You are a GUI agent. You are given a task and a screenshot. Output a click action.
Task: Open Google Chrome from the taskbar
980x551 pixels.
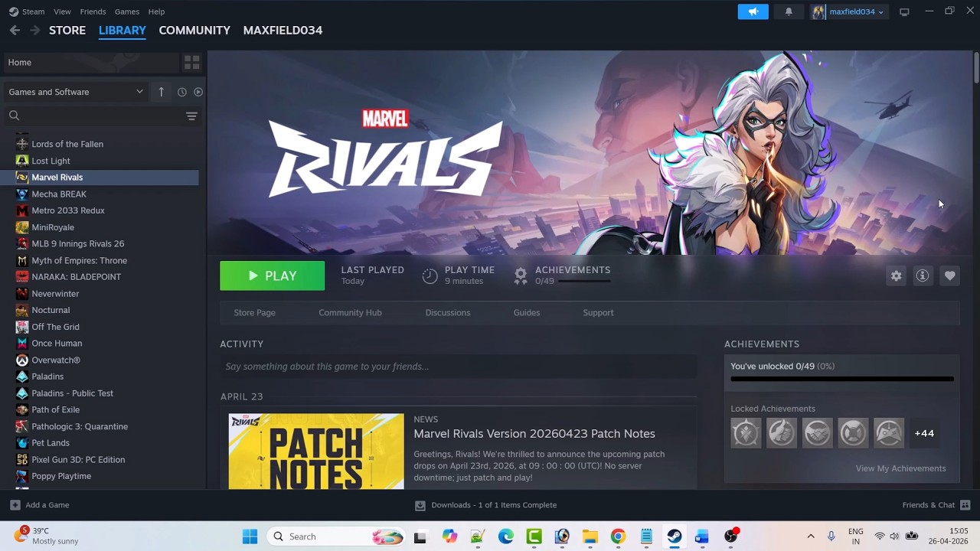[x=618, y=536]
